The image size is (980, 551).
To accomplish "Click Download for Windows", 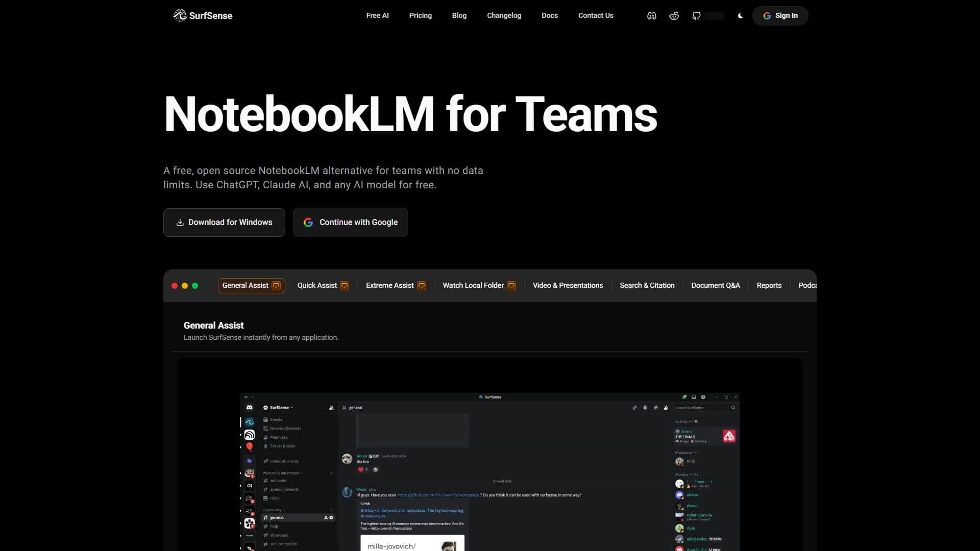I will click(x=224, y=222).
